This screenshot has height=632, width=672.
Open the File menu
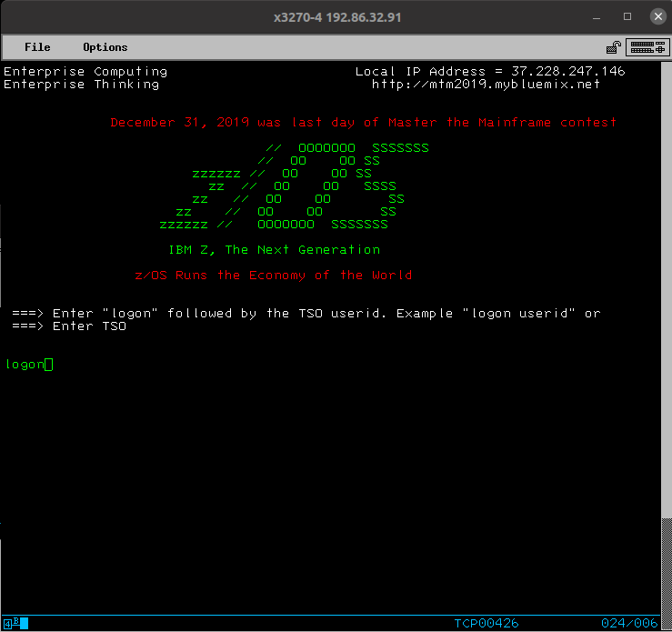(37, 47)
